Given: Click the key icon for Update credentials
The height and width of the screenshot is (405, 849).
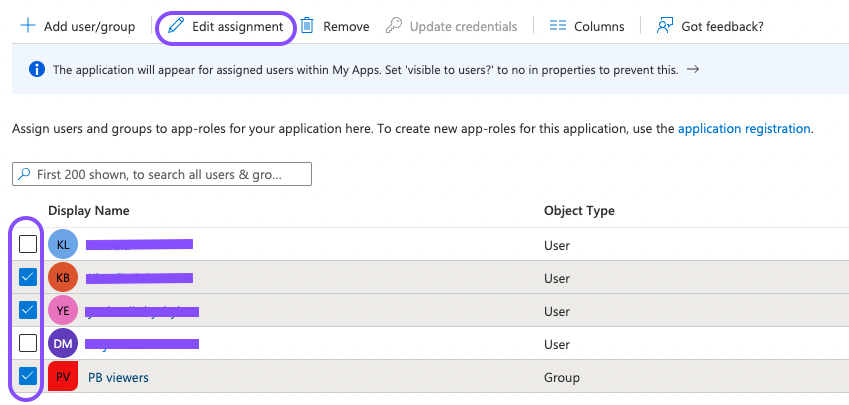Looking at the screenshot, I should click(394, 25).
